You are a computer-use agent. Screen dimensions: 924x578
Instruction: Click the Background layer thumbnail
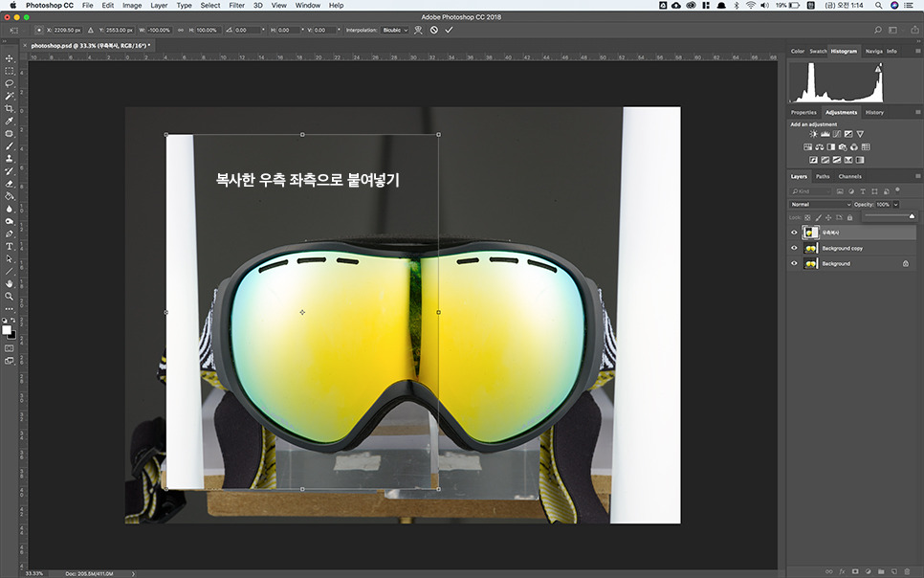(x=809, y=263)
